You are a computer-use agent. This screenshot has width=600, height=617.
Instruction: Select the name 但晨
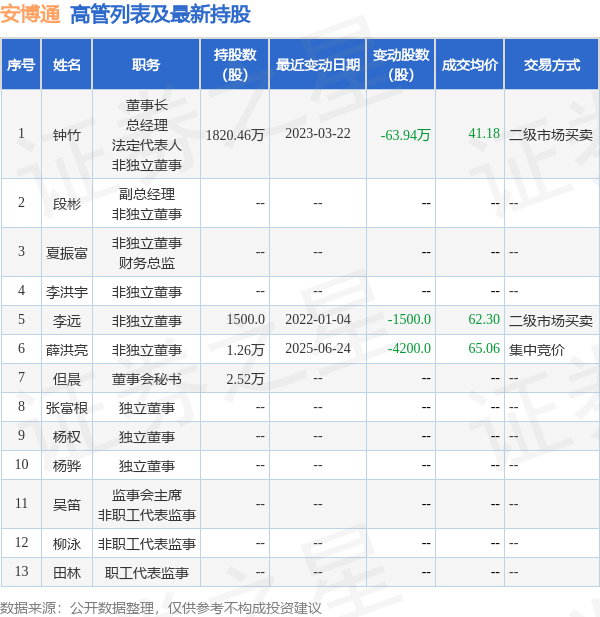coord(67,379)
